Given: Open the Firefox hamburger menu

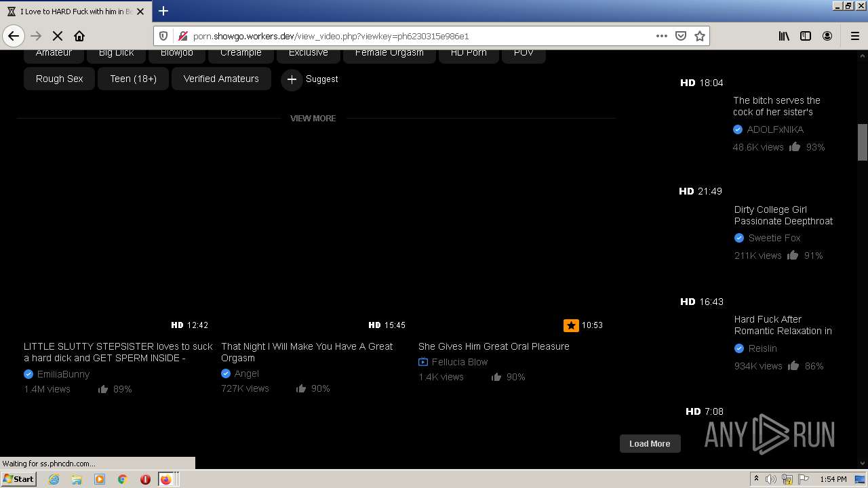Looking at the screenshot, I should coord(854,36).
